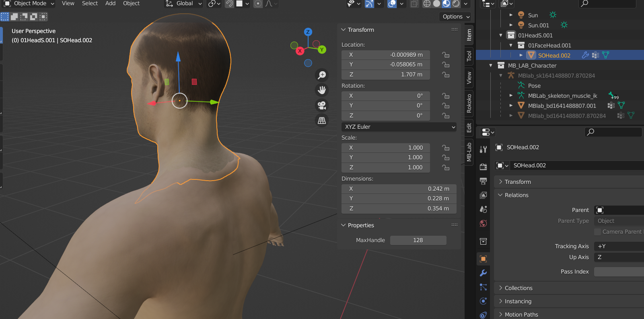This screenshot has height=319, width=644.
Task: Open the Physics properties tab icon
Action: tap(484, 301)
